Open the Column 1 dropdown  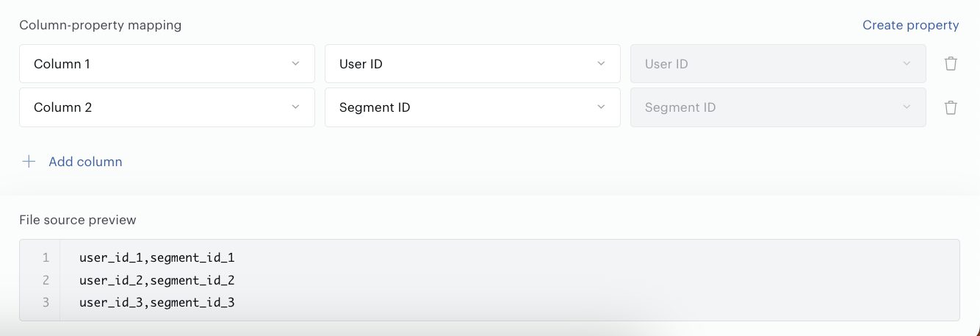167,64
